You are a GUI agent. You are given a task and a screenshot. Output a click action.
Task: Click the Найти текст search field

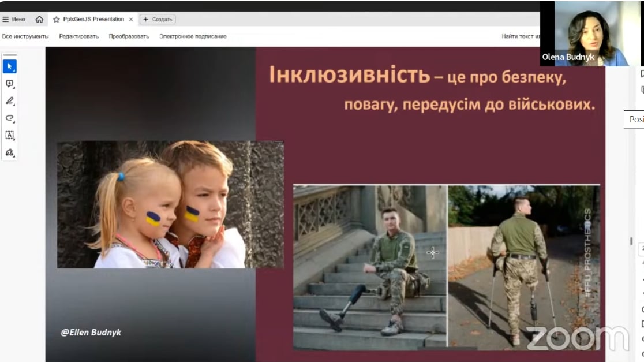521,36
